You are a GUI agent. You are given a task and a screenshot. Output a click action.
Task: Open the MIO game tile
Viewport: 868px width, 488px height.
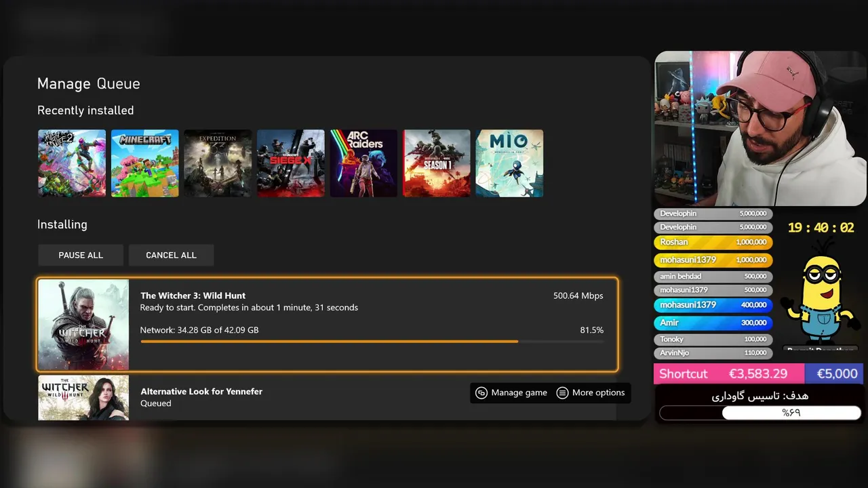pos(509,163)
